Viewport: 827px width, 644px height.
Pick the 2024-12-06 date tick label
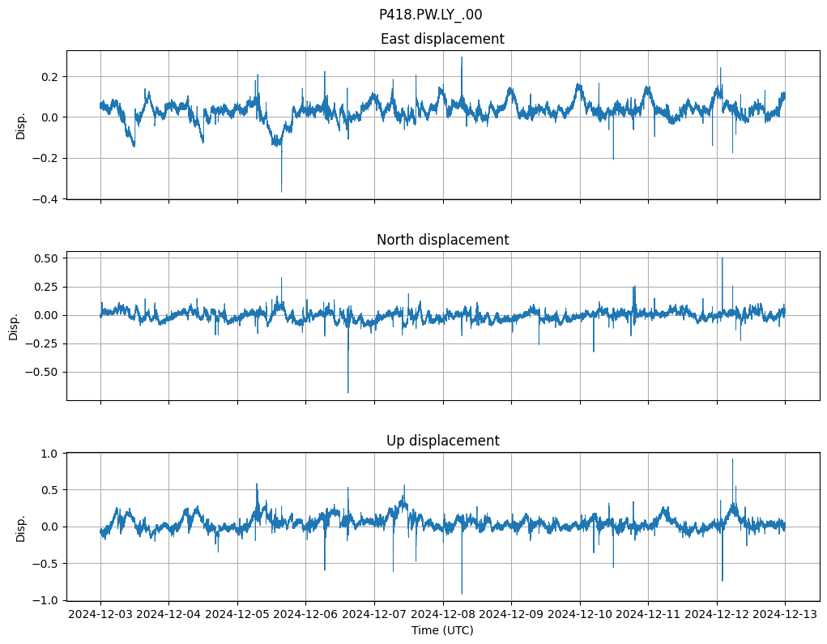point(306,615)
